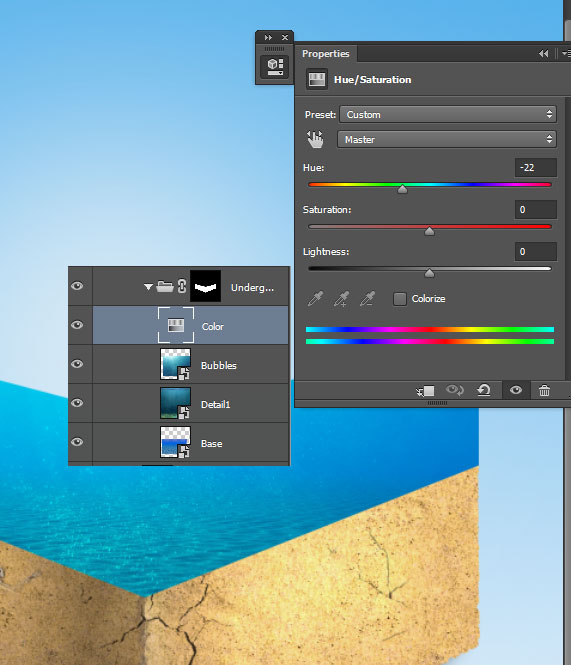Clip adjustment to layer below icon
The width and height of the screenshot is (571, 665).
point(425,391)
